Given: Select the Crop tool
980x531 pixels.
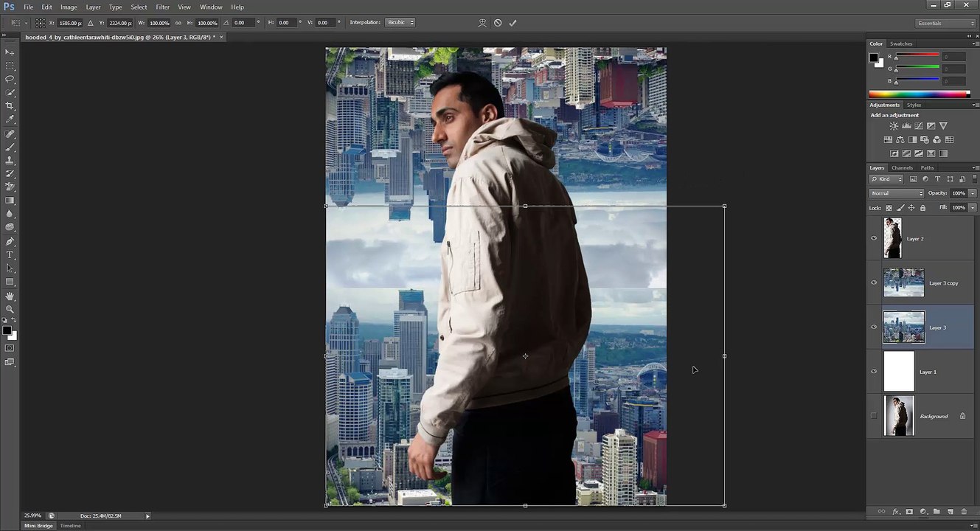Looking at the screenshot, I should point(10,105).
